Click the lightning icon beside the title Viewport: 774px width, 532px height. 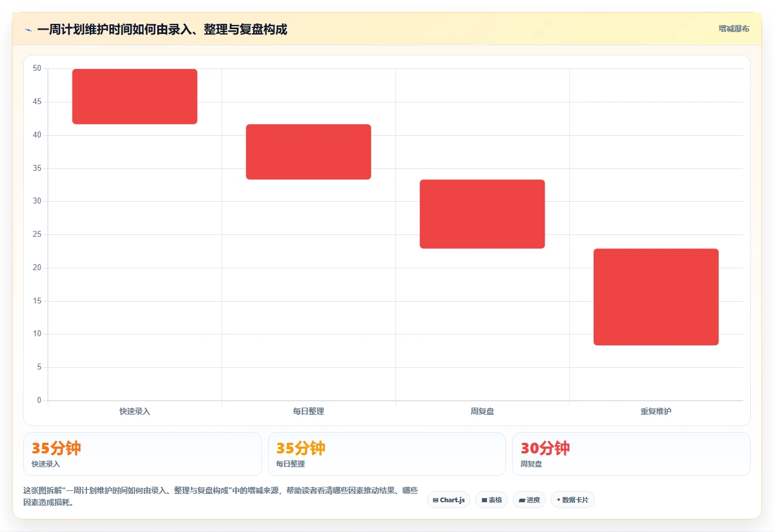[28, 30]
